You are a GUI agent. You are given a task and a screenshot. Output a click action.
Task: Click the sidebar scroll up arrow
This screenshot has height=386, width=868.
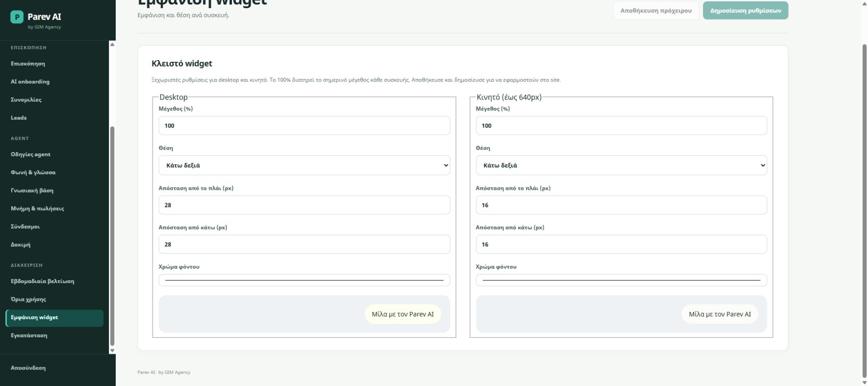click(x=112, y=44)
